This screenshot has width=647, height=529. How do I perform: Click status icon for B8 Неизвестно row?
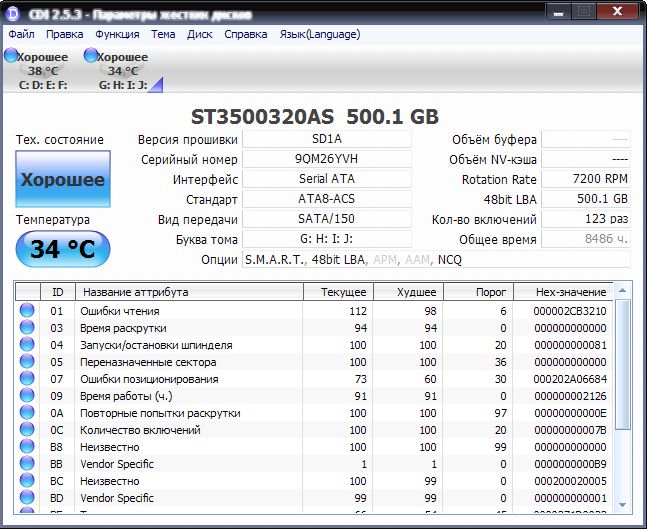27,446
